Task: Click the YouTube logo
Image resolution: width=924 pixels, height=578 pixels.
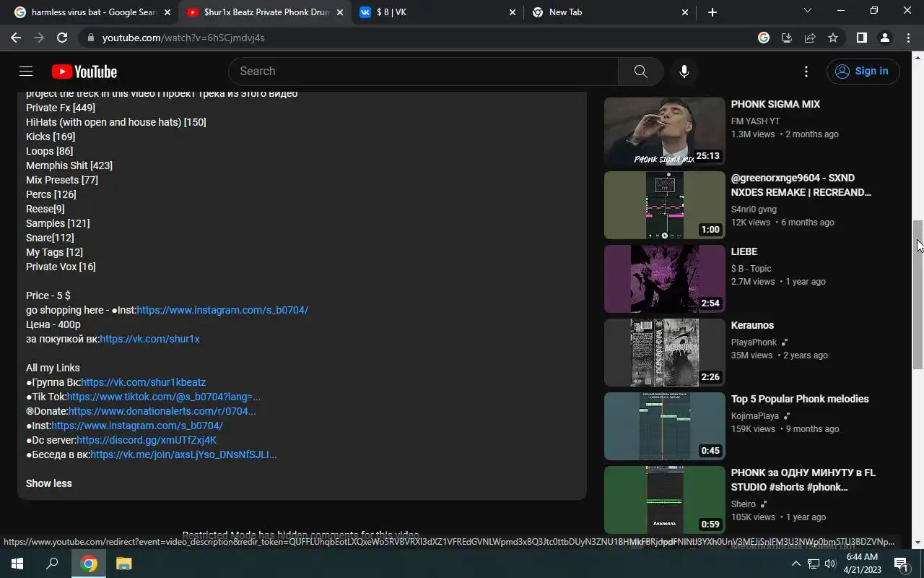Action: point(84,72)
